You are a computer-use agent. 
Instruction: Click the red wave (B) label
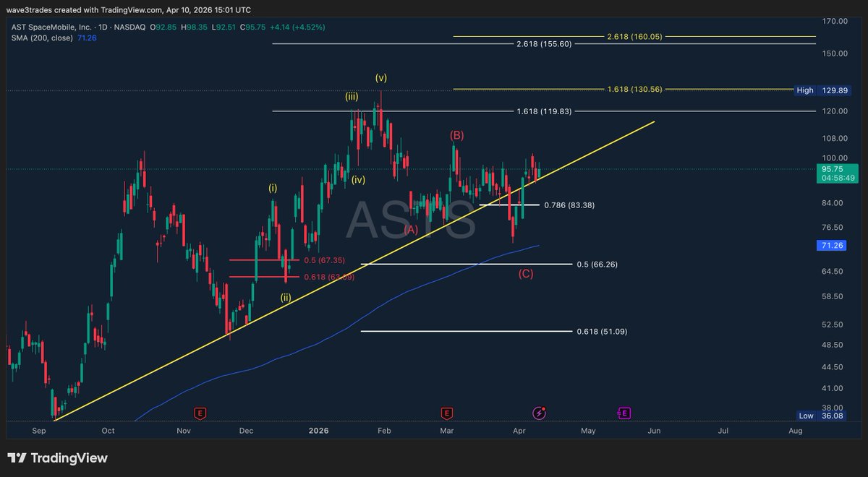(456, 135)
